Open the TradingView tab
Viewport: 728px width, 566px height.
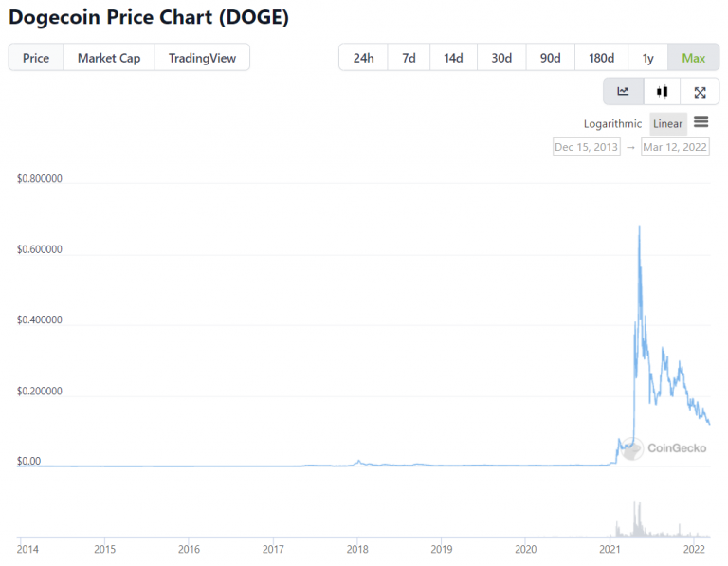coord(202,58)
